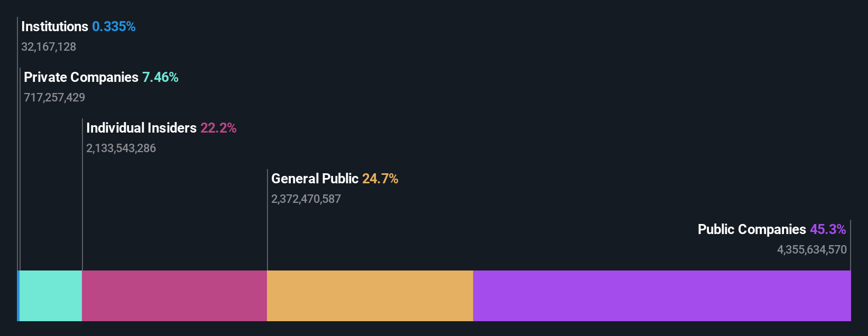Select the 45.3% percentage value
The width and height of the screenshot is (868, 336).
click(x=828, y=229)
